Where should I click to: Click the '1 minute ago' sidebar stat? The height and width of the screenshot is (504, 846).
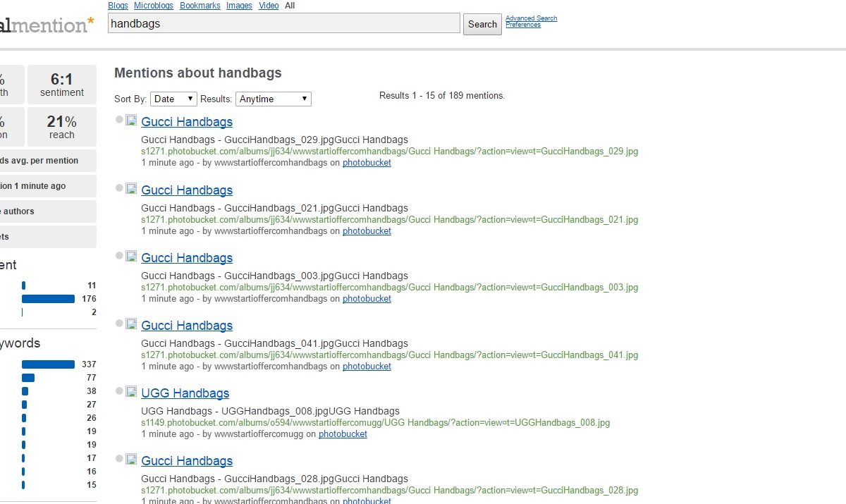(48, 186)
